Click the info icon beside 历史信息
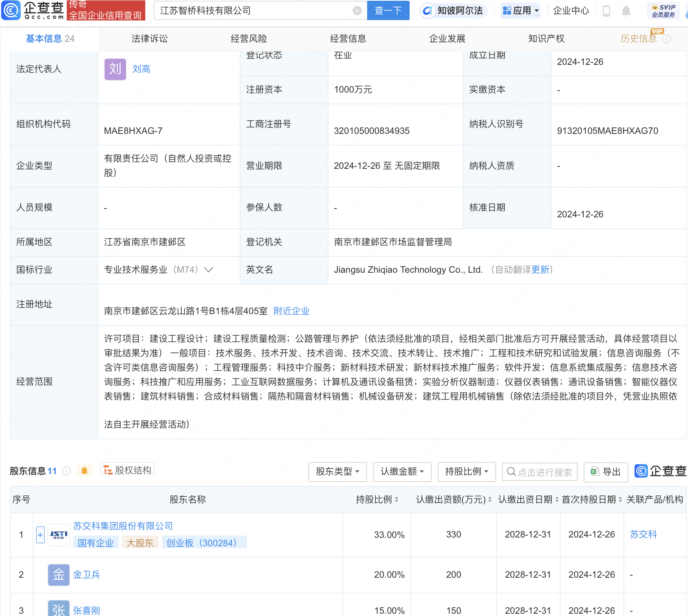This screenshot has height=616, width=688. click(666, 39)
